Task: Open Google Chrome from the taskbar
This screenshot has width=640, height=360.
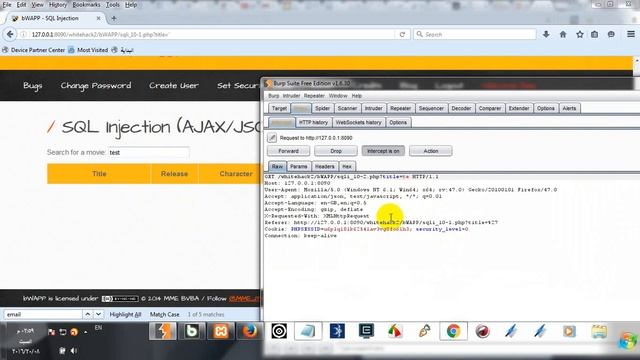Action: tap(453, 331)
